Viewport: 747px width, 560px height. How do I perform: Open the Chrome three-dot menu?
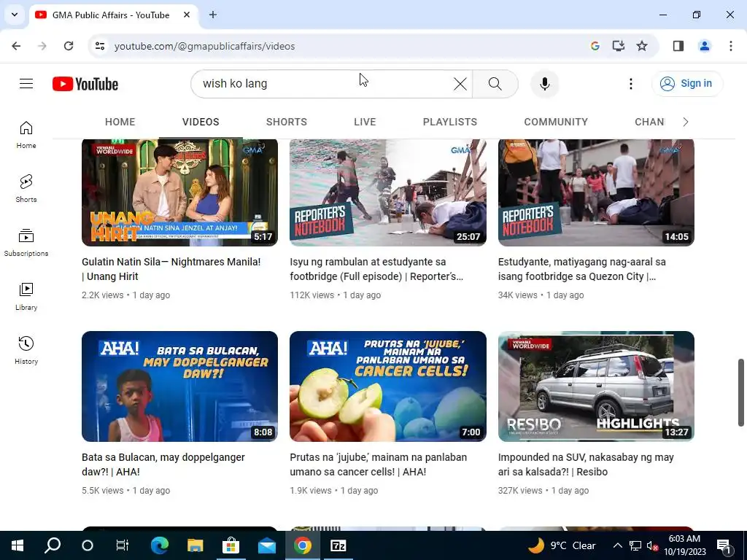tap(731, 46)
